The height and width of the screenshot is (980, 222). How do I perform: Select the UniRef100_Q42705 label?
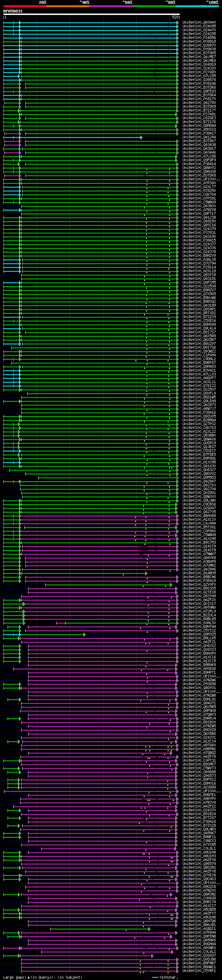point(199,512)
